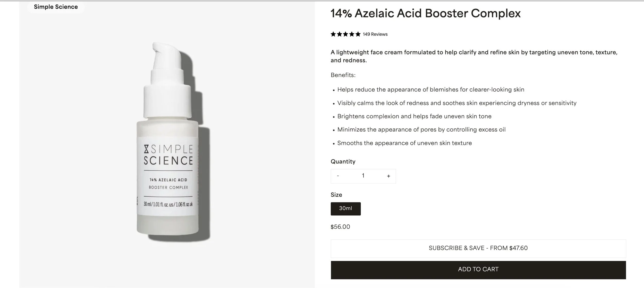Click the fifth rating star
Screen dimensions: 644x288
(358, 34)
